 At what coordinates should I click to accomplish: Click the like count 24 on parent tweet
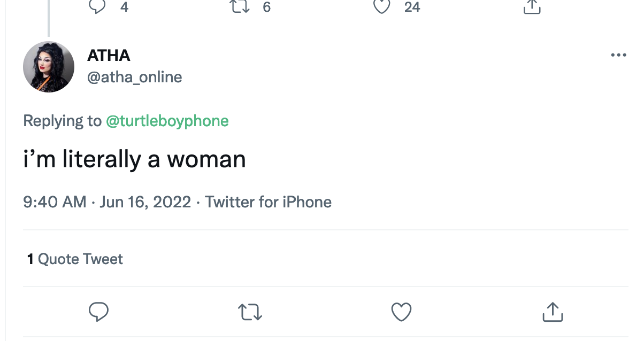(412, 7)
